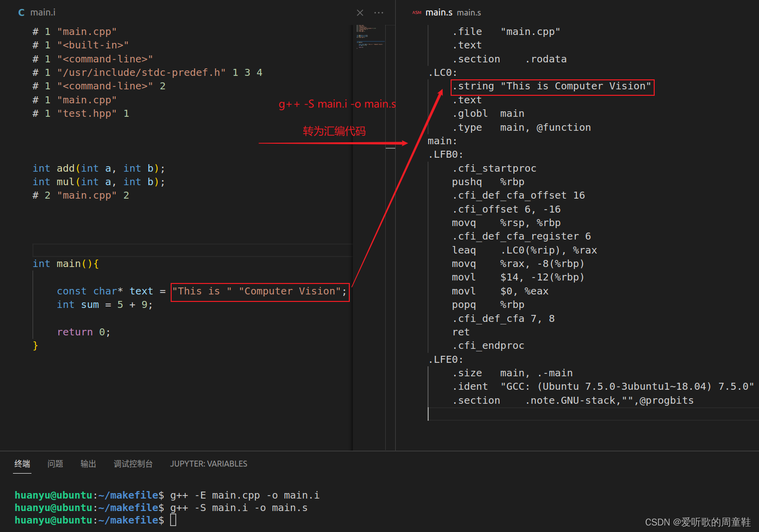Click the 'pushq %rbp' instruction
The width and height of the screenshot is (759, 532).
(489, 182)
